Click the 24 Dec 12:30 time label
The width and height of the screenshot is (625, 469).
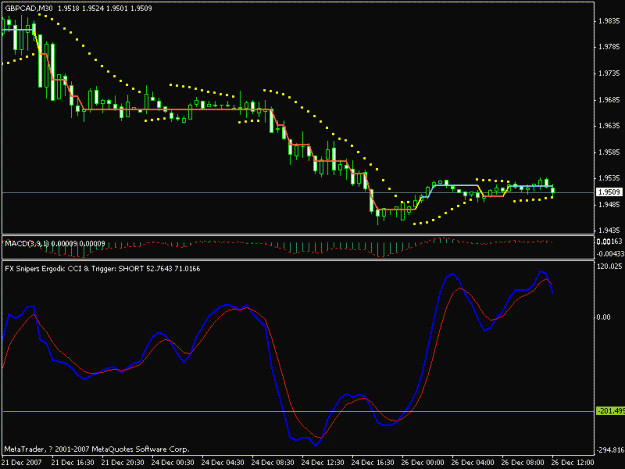coord(322,463)
